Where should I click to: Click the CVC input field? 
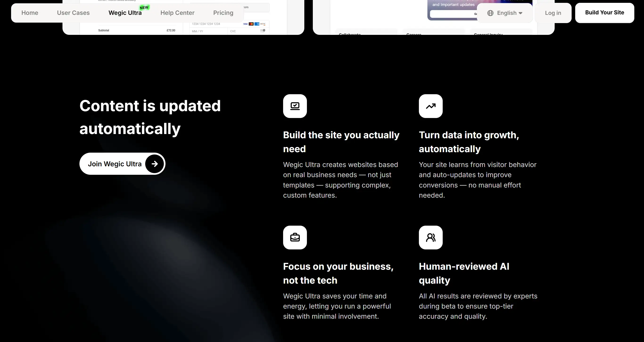[248, 31]
